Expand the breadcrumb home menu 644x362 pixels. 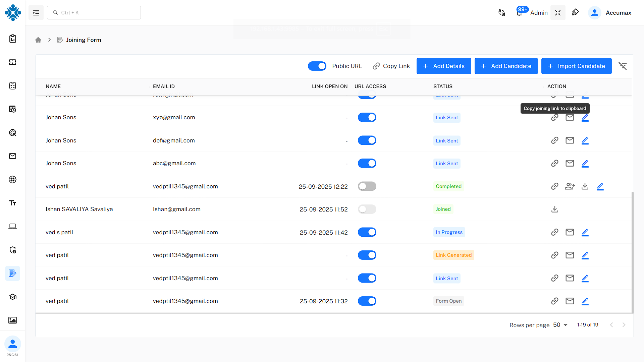click(38, 40)
